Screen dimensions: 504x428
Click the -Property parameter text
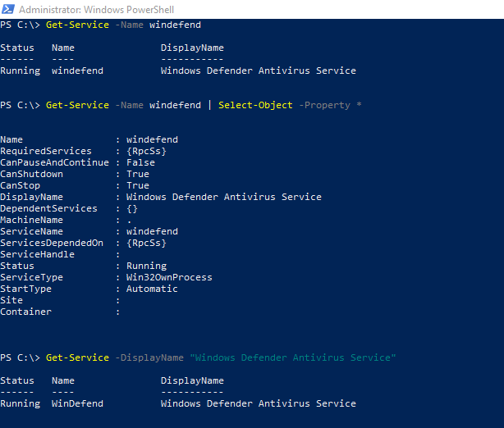[325, 105]
